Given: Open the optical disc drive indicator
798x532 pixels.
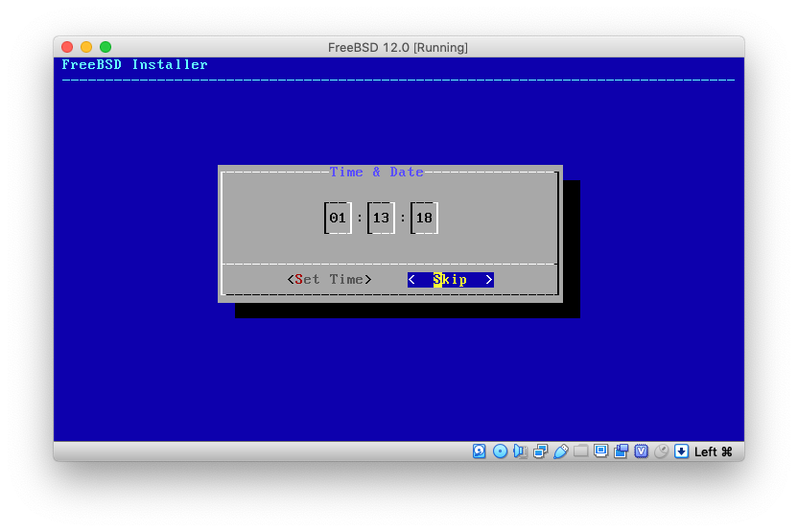Looking at the screenshot, I should [x=500, y=451].
